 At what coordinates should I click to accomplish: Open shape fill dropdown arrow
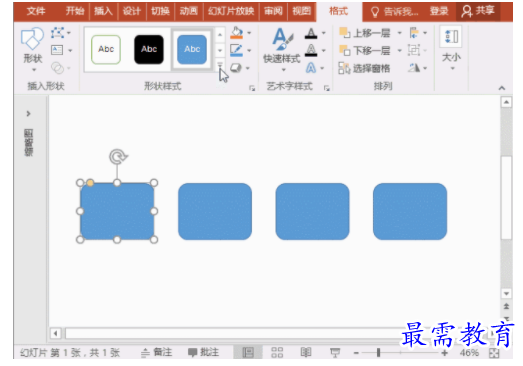click(x=249, y=33)
